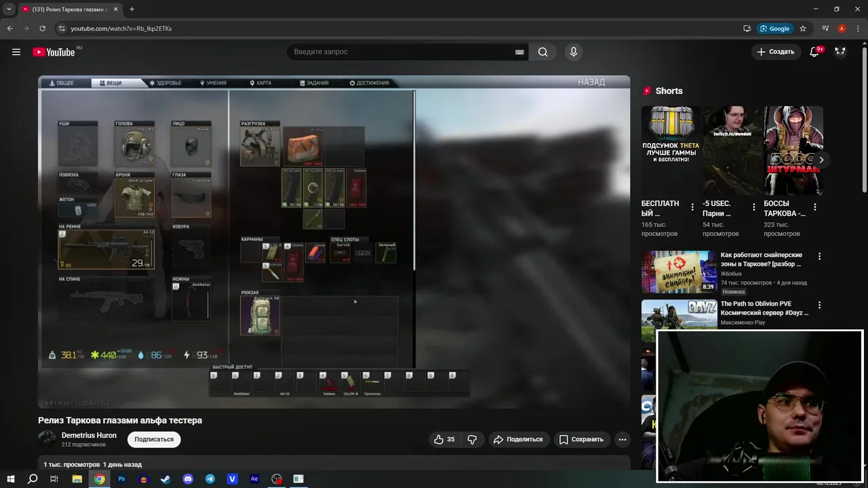Like the video with thumbs up
This screenshot has width=868, height=488.
pos(444,439)
